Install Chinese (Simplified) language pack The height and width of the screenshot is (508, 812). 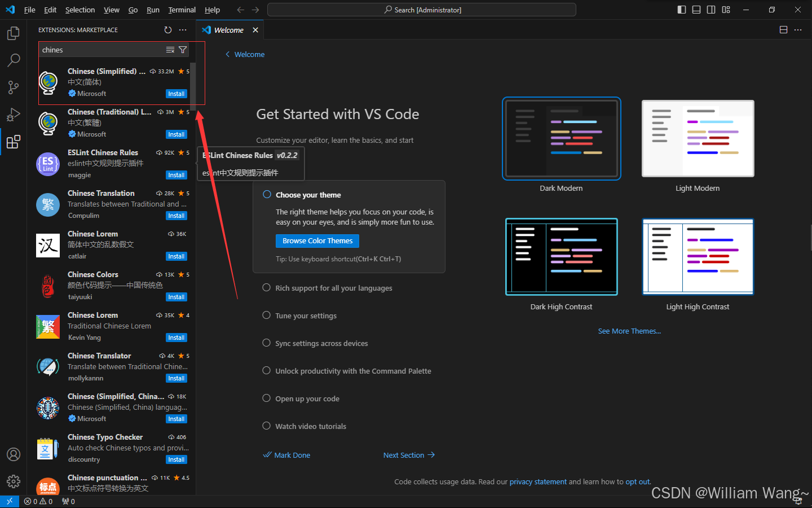pyautogui.click(x=176, y=94)
